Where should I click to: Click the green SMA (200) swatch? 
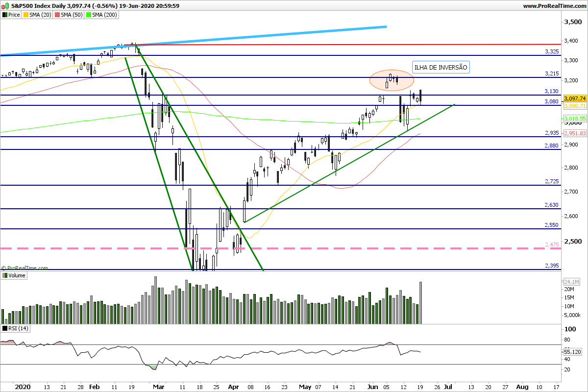(89, 15)
